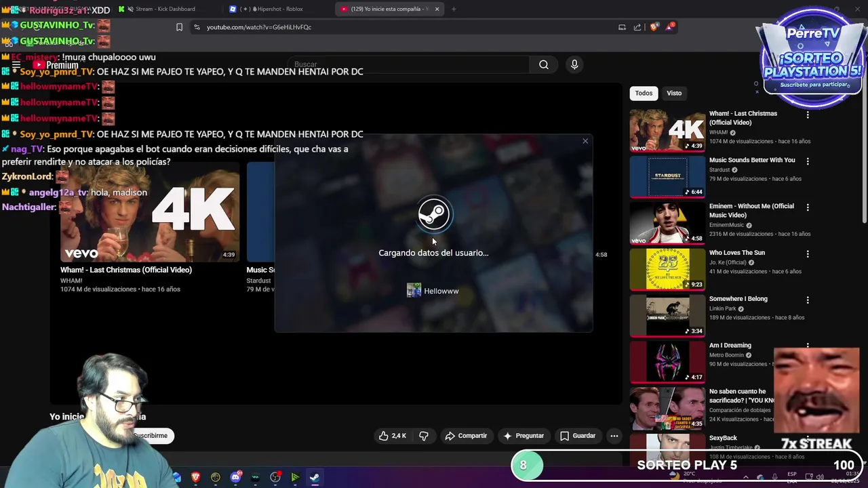Viewport: 868px width, 488px height.
Task: Open Who Loves The Sun thumbnail
Action: tap(667, 269)
